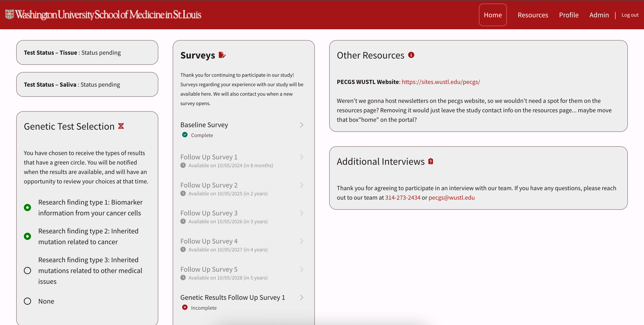Screen dimensions: 644x325
Task: Click the Surveys edit-document icon
Action: tap(222, 55)
